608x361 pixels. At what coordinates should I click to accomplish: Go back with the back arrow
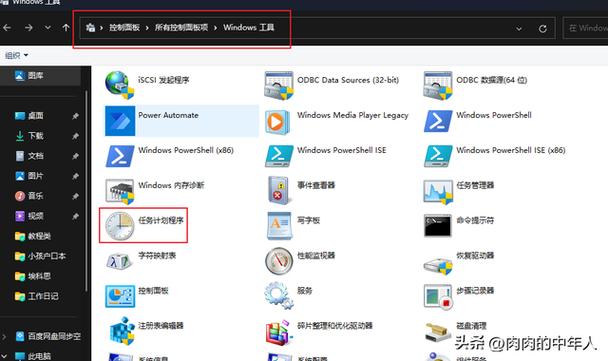click(7, 28)
